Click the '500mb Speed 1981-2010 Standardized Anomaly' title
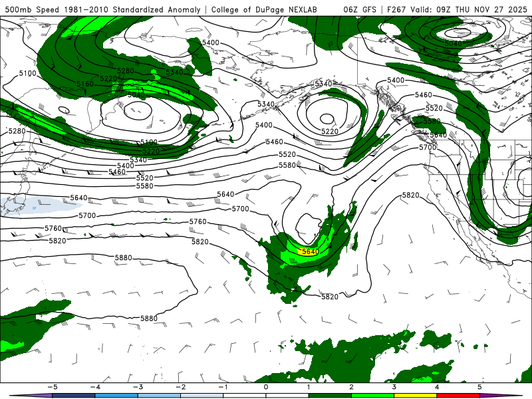 [103, 9]
